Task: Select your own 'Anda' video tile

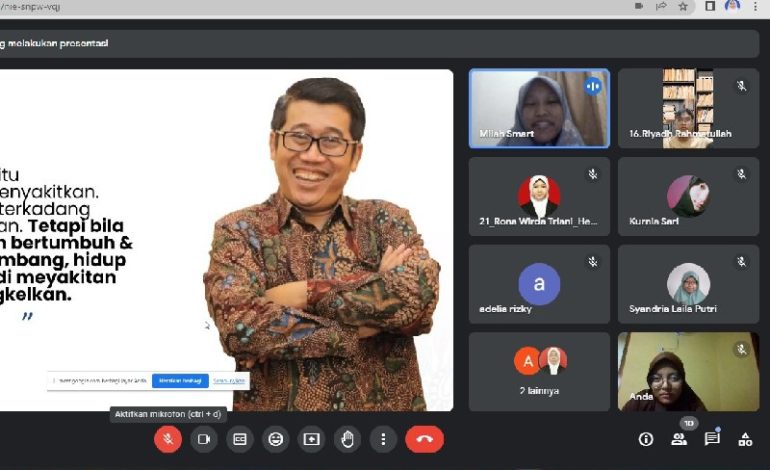Action: pos(688,371)
